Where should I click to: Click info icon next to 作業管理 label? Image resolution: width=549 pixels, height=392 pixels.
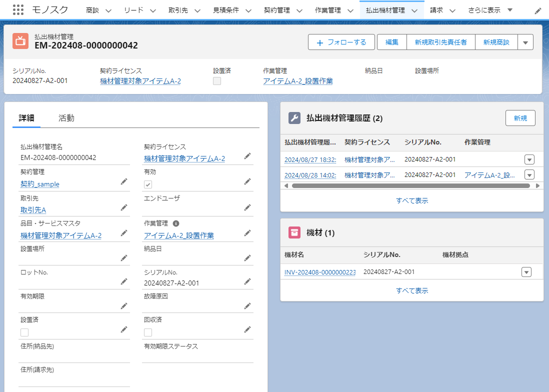(x=176, y=223)
